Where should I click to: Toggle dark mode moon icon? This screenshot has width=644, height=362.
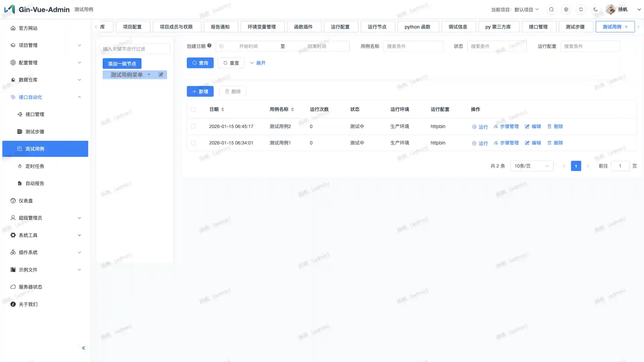pyautogui.click(x=596, y=9)
